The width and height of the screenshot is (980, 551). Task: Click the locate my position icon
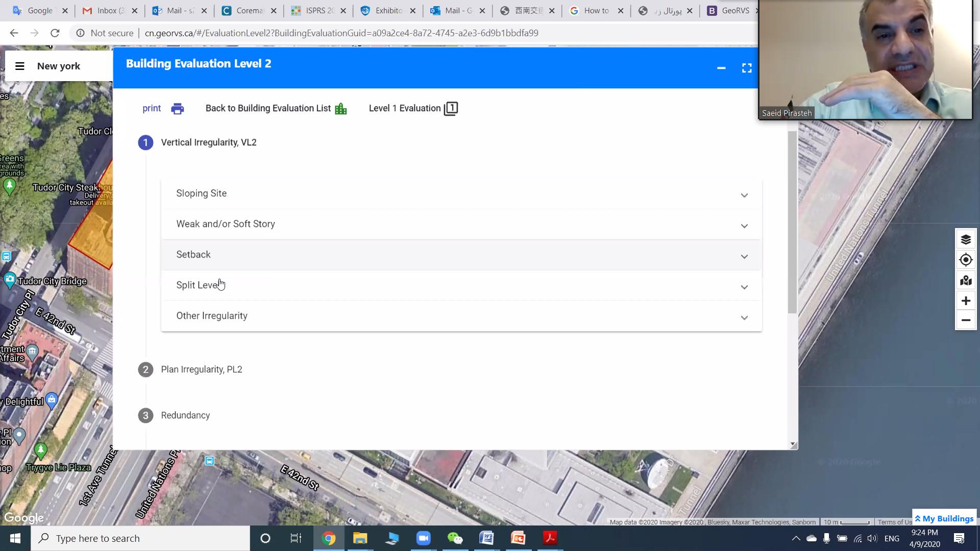(x=965, y=260)
